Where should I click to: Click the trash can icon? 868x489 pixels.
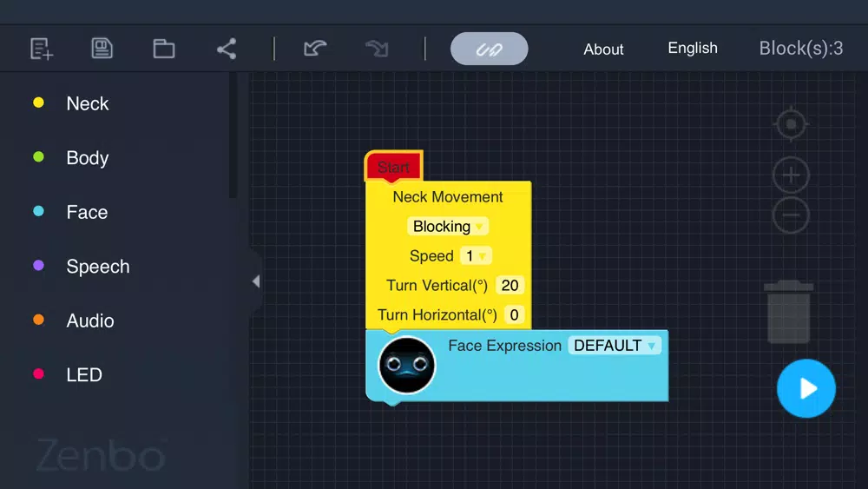(789, 312)
